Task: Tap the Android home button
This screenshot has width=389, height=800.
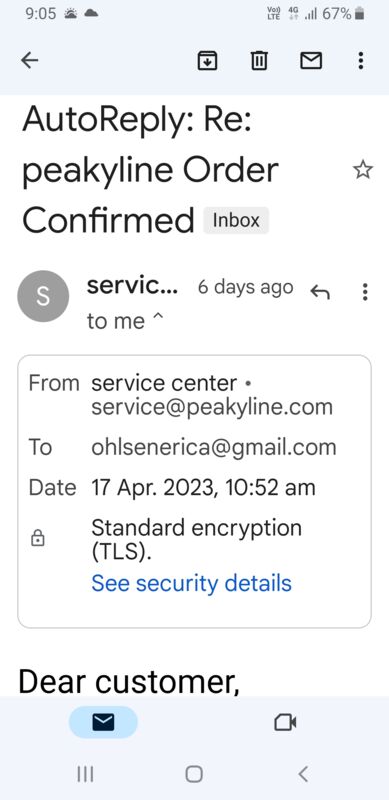Action: tap(194, 774)
